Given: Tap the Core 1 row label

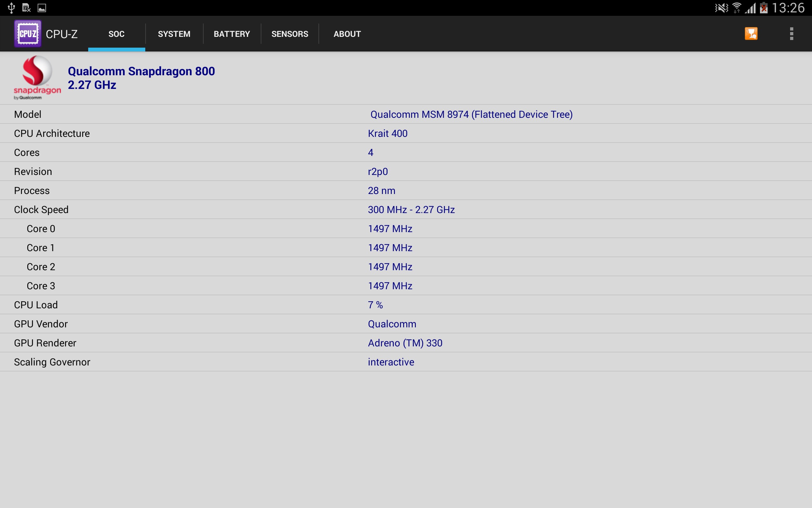Looking at the screenshot, I should 41,248.
